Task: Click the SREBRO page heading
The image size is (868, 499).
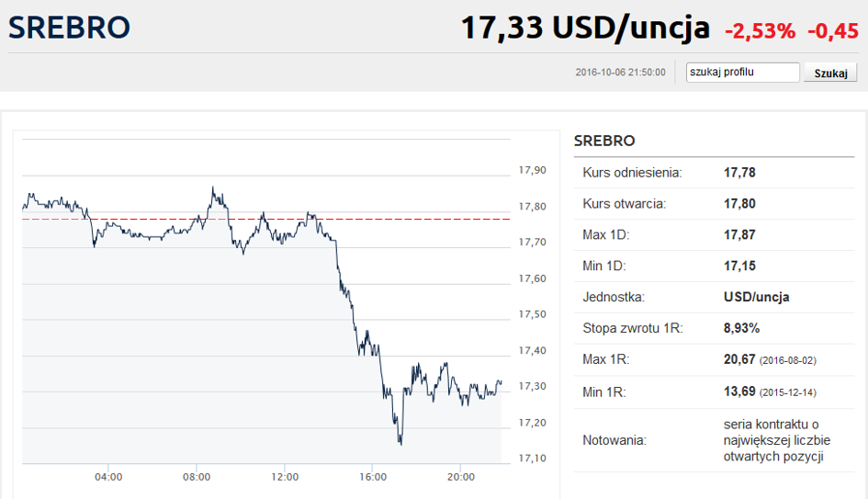Action: [69, 28]
